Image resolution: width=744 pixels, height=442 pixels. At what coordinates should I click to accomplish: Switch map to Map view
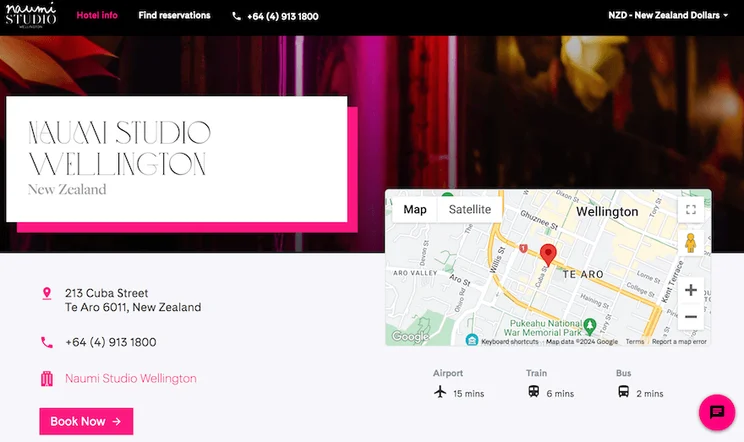415,210
